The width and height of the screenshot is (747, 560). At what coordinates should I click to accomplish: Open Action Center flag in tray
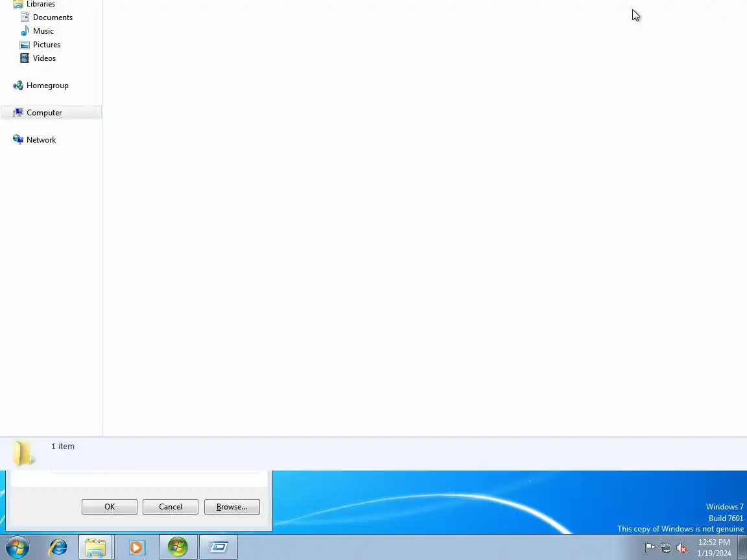[x=650, y=548]
